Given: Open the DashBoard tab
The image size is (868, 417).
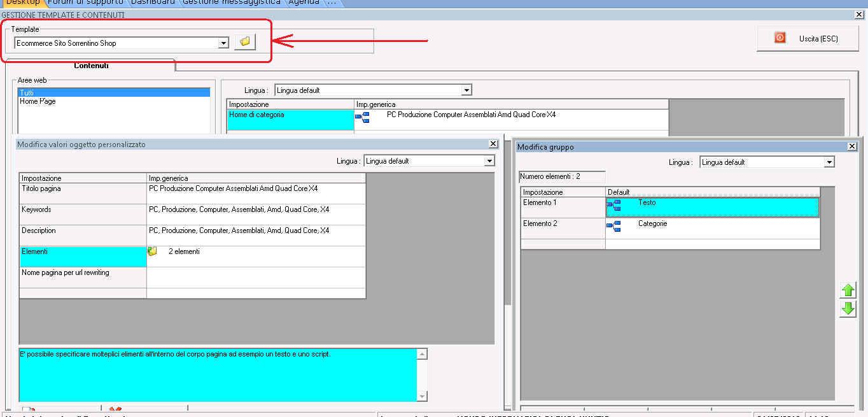Looking at the screenshot, I should tap(153, 3).
